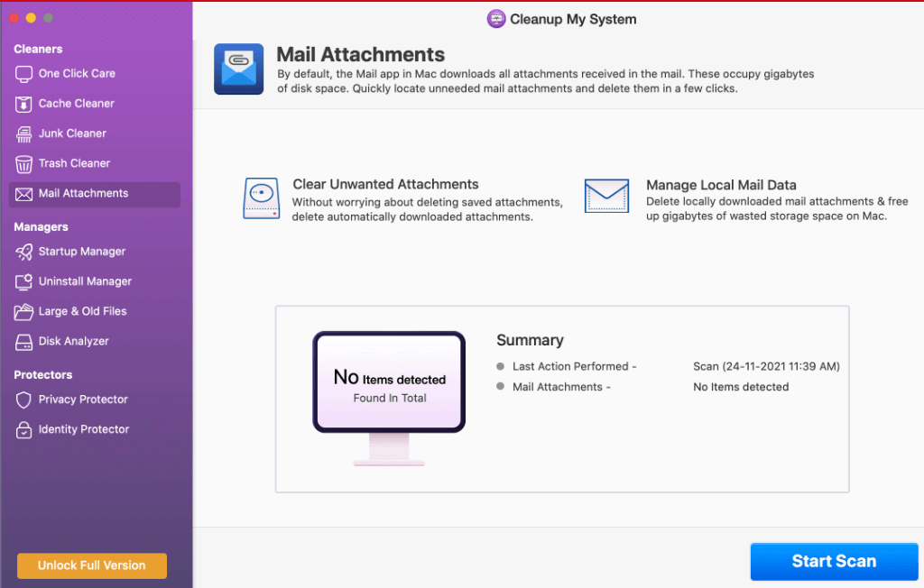Open Trash Cleaner label in sidebar

coord(74,163)
